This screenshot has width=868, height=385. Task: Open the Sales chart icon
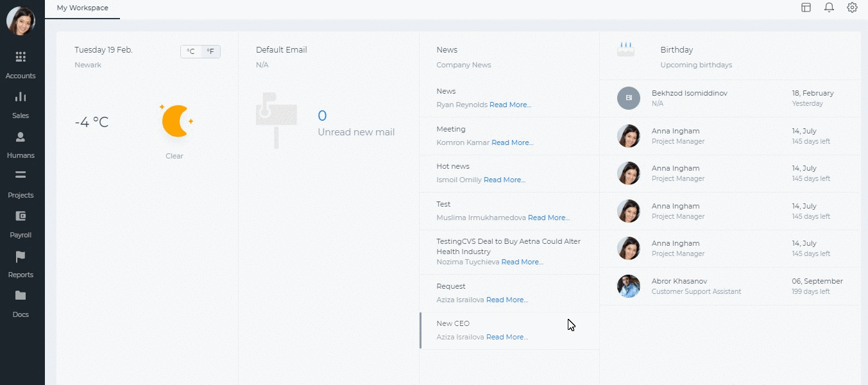(x=21, y=97)
